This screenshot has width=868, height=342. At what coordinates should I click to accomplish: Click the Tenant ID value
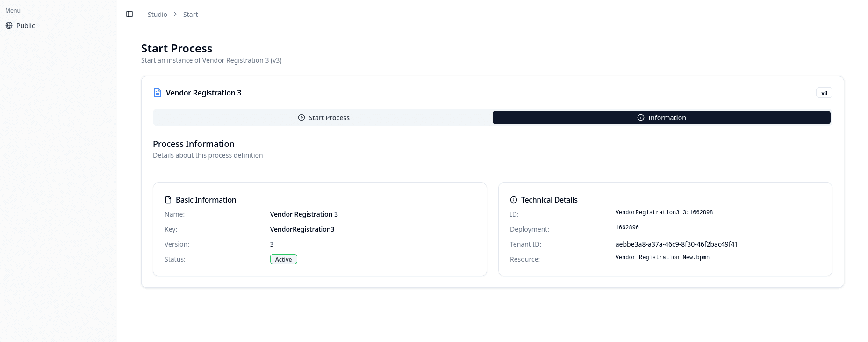(x=676, y=244)
